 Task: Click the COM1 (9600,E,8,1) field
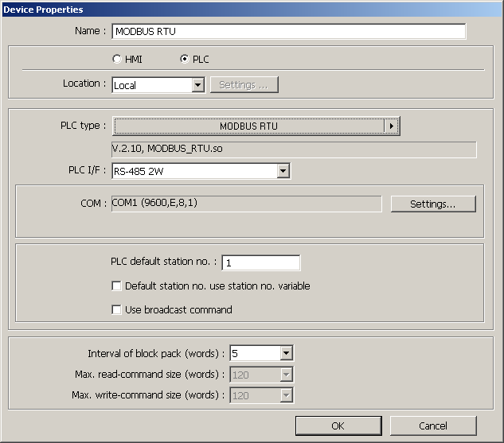click(x=247, y=204)
